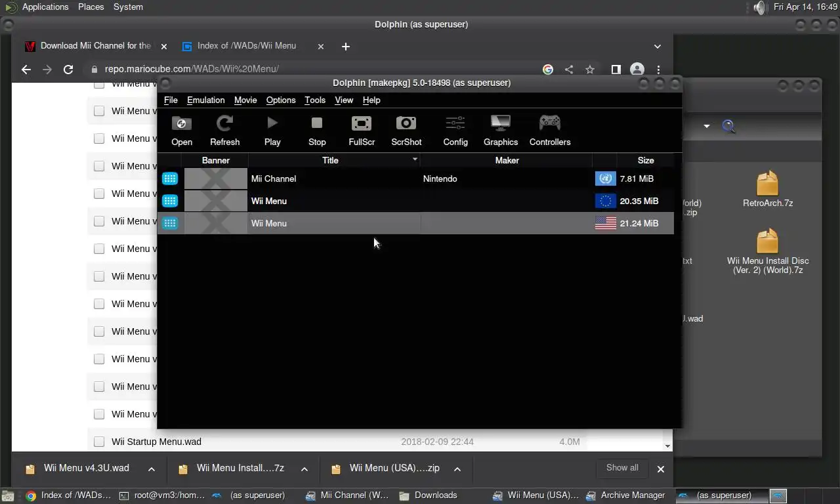
Task: Click the Wii platform icon for Mii Channel
Action: tap(170, 178)
